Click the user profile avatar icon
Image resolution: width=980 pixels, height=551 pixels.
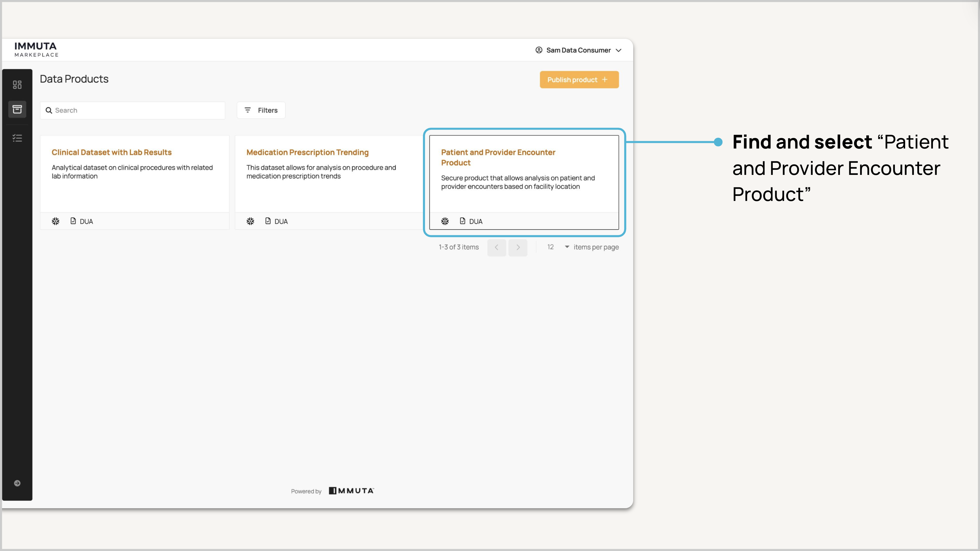[x=539, y=50]
